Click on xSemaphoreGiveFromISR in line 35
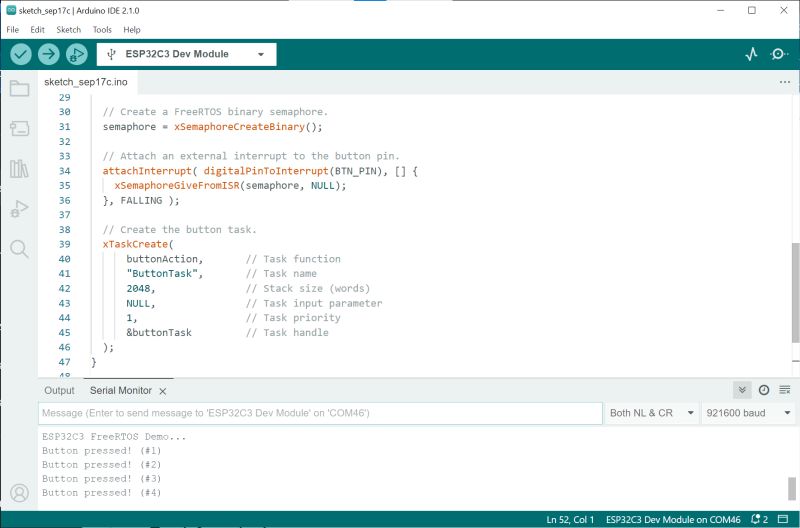The height and width of the screenshot is (528, 800). coord(177,185)
